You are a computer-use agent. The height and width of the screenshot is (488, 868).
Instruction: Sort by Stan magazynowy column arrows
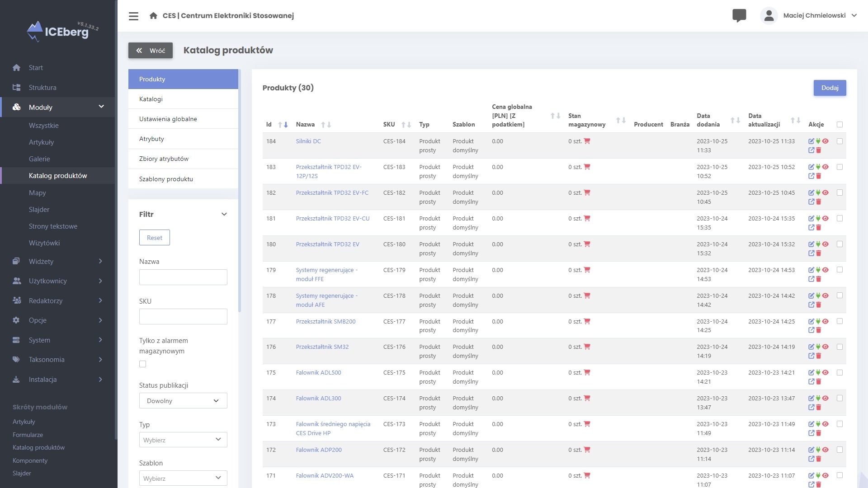tap(621, 120)
